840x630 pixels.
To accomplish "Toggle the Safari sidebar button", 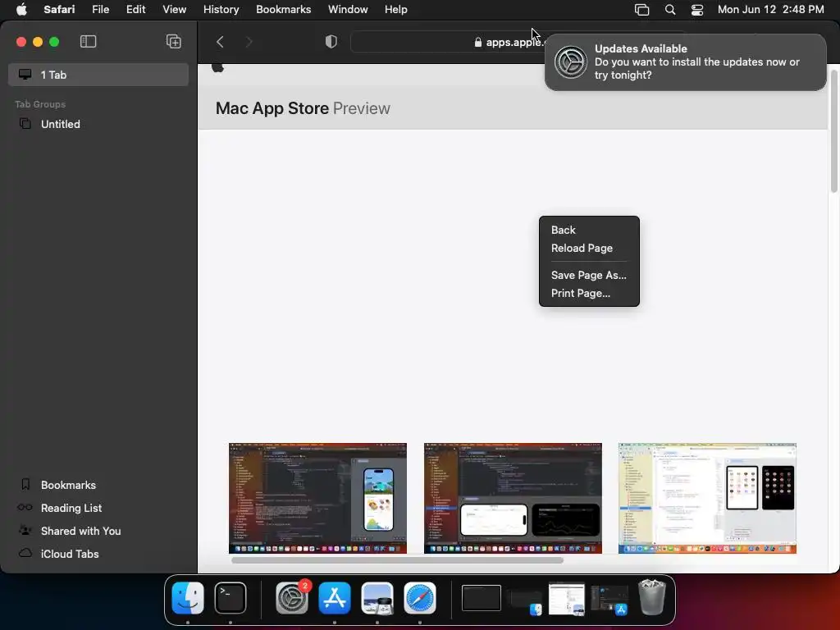I will [x=88, y=41].
